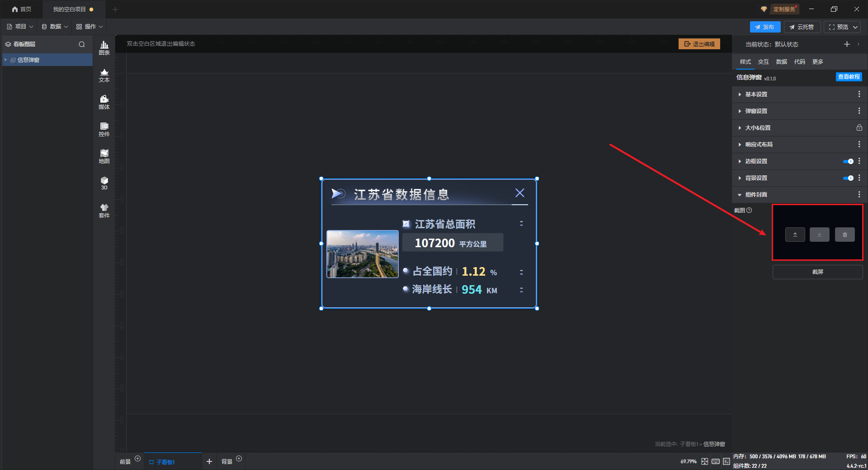The height and width of the screenshot is (470, 868).
Task: Open the 操作 menu
Action: click(90, 27)
